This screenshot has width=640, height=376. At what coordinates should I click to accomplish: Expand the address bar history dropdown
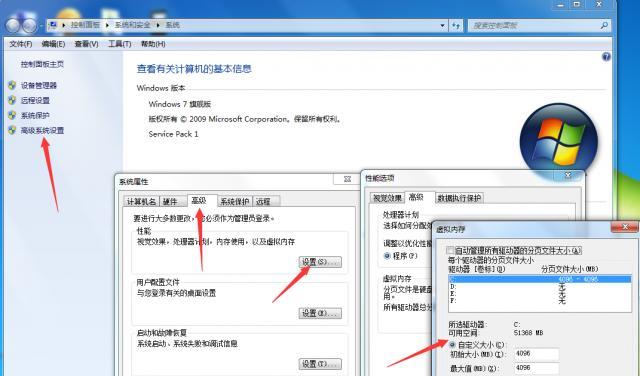442,25
